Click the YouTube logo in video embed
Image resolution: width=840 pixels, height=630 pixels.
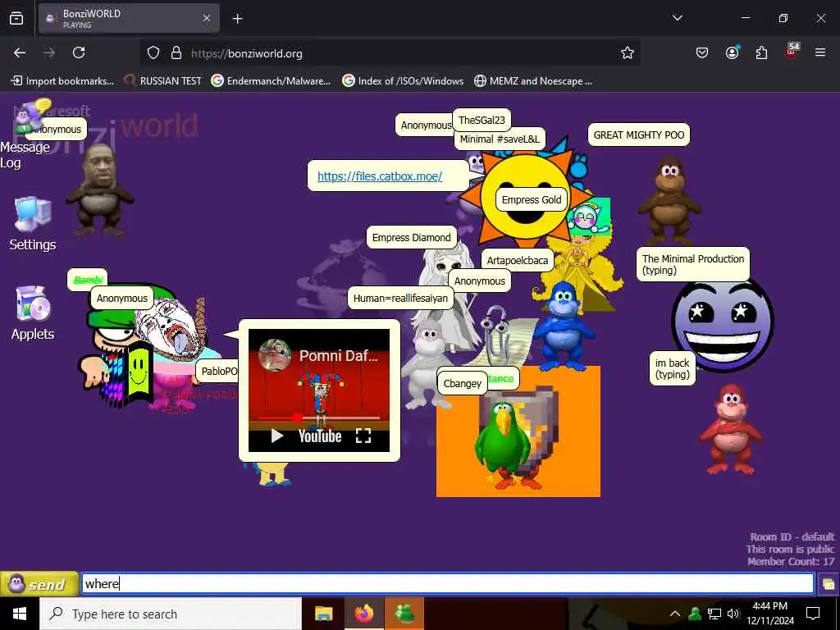coord(320,436)
